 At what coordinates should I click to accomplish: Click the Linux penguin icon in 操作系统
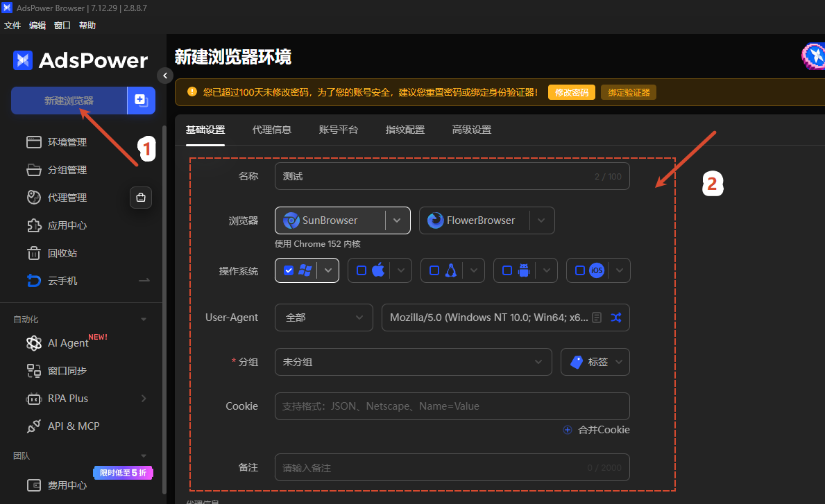[x=451, y=270]
